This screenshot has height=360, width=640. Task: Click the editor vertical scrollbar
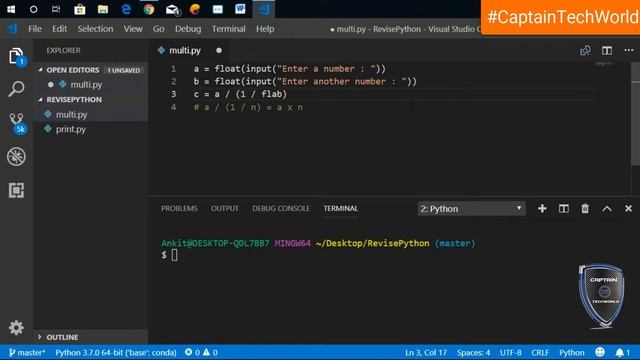coord(635,114)
